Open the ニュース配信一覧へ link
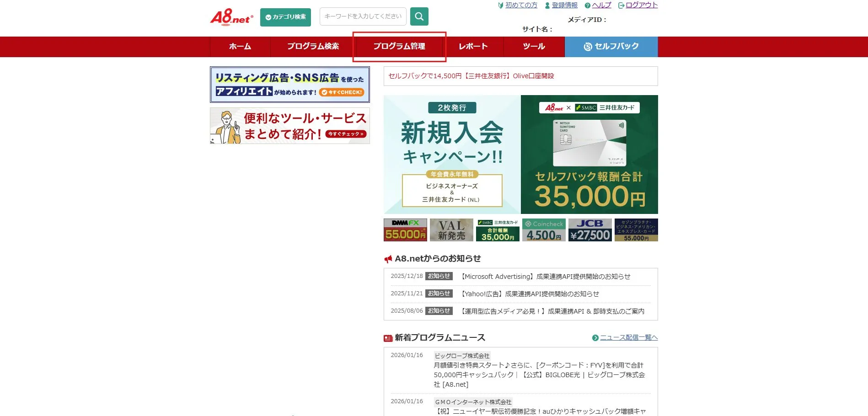The width and height of the screenshot is (868, 416). 629,337
